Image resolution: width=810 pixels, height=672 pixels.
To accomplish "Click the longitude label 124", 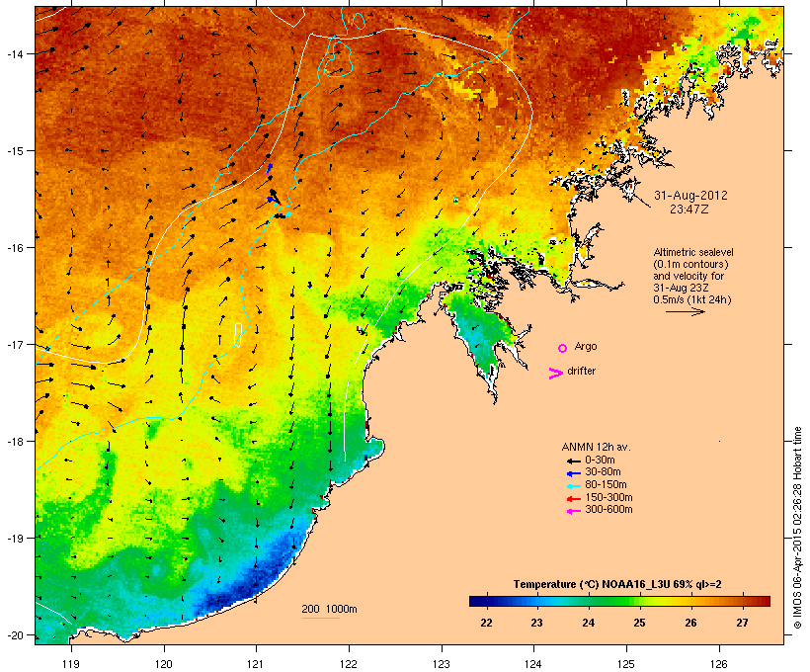I will point(533,664).
